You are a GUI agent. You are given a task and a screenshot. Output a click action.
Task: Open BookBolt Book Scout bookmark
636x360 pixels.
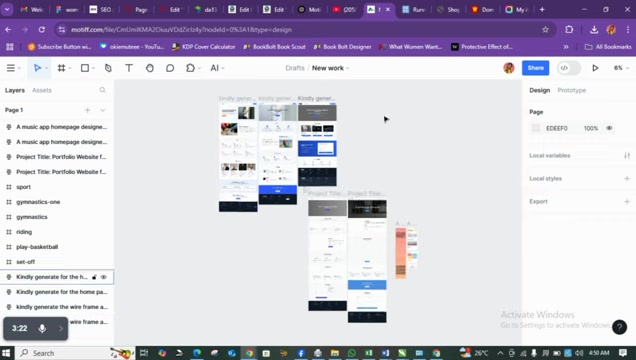[x=275, y=47]
